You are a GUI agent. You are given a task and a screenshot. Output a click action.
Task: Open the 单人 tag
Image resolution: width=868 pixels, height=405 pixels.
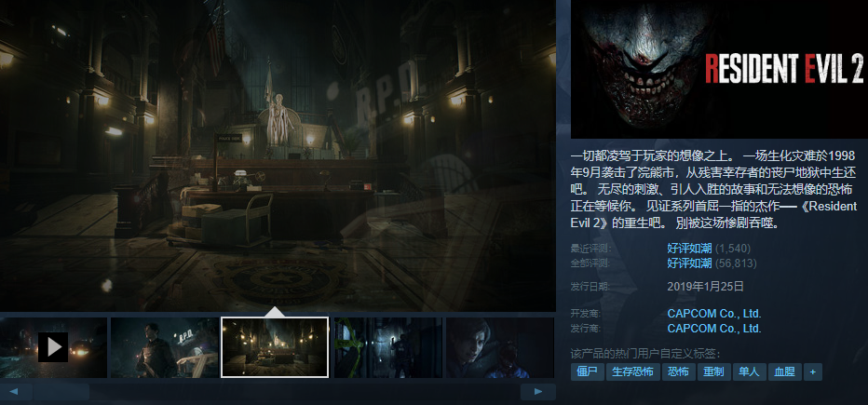(x=749, y=372)
